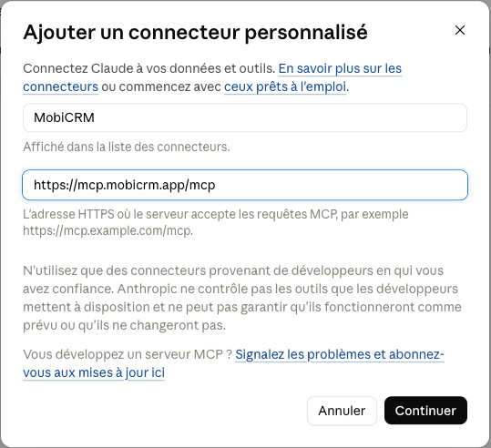Click 'Affiché dans la liste des connecteurs' hint

click(127, 147)
